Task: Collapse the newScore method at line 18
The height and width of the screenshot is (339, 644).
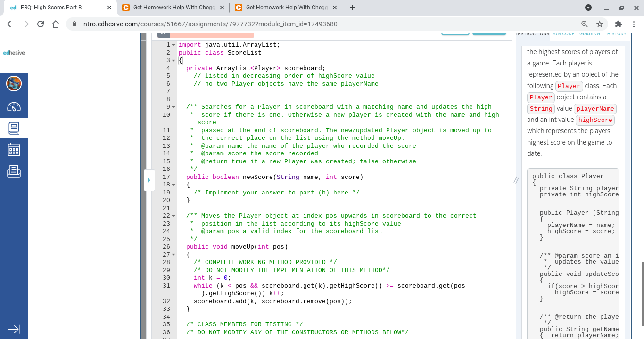Action: (x=173, y=184)
